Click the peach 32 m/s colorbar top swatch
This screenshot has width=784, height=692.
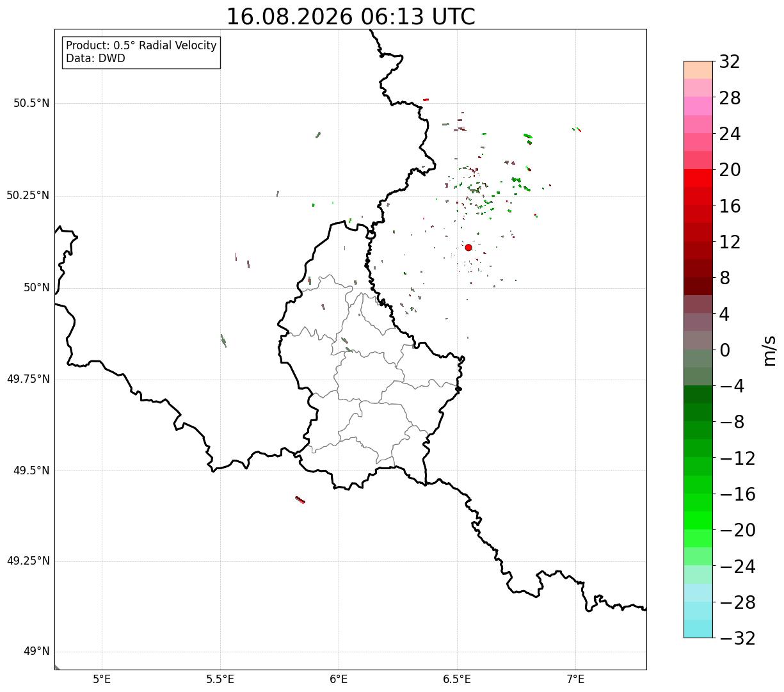[698, 70]
